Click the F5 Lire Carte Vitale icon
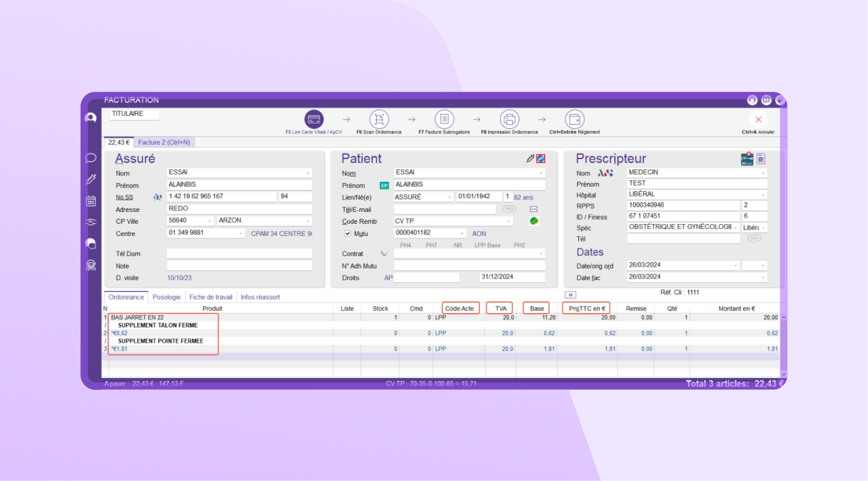The width and height of the screenshot is (868, 481). [314, 119]
